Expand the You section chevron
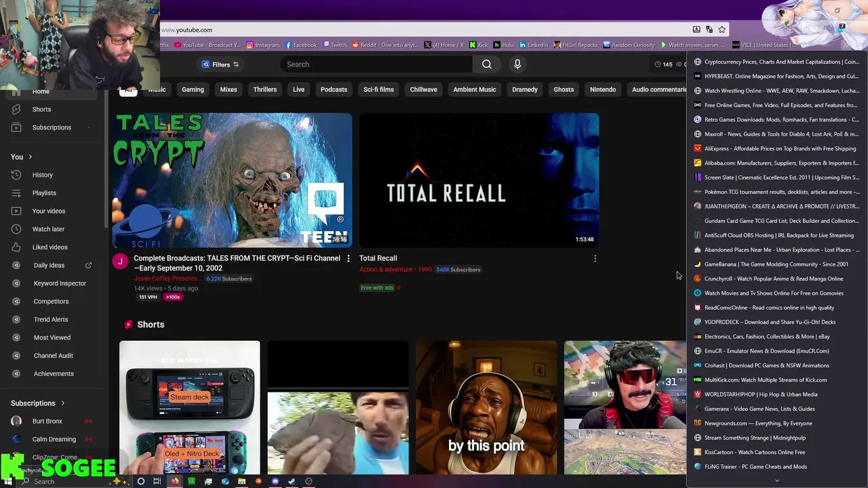Viewport: 868px width, 488px height. [x=31, y=157]
